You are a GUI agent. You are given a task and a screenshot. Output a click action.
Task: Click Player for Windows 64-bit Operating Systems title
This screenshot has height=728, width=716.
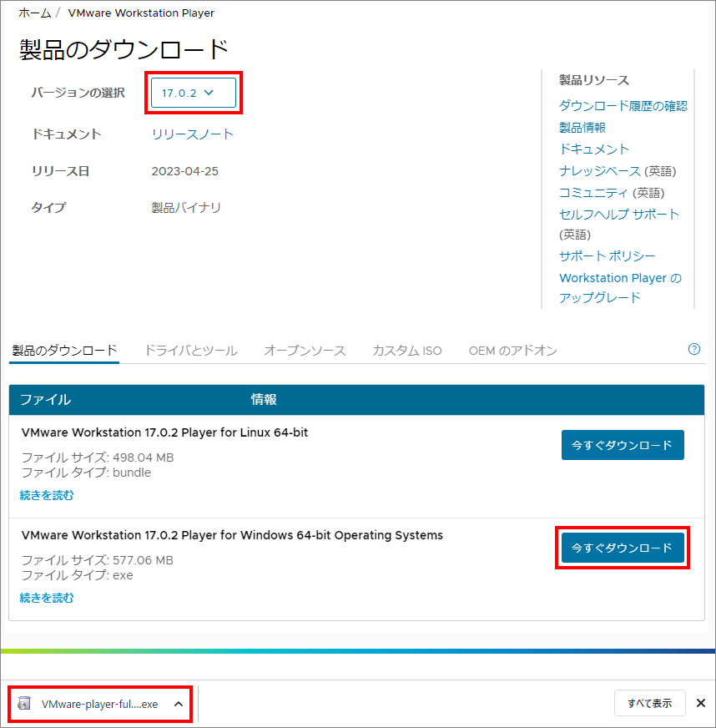pos(232,535)
